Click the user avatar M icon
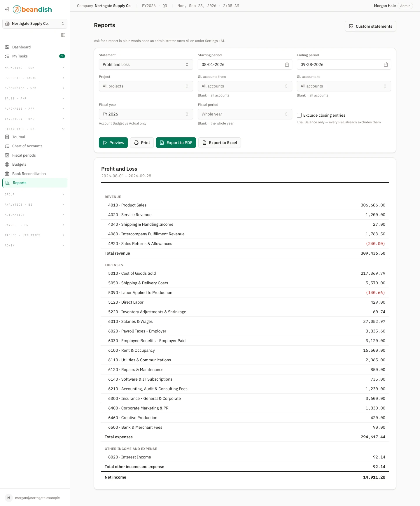Screen dimensions: 420x506 (x=9, y=498)
